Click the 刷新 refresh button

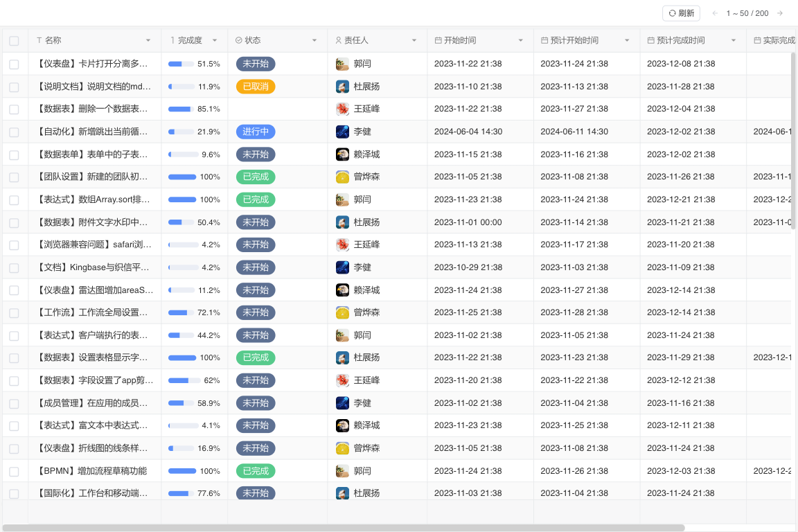tap(681, 13)
